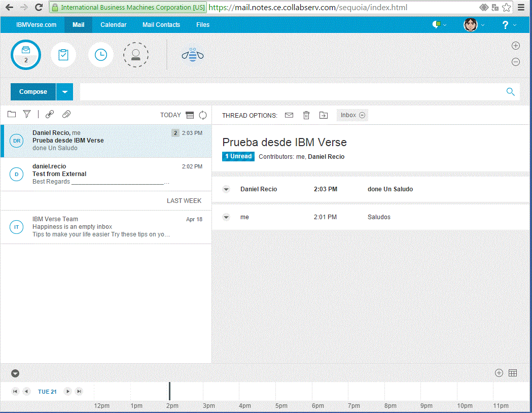Click the D sender avatar circle
The width and height of the screenshot is (532, 413).
point(17,175)
